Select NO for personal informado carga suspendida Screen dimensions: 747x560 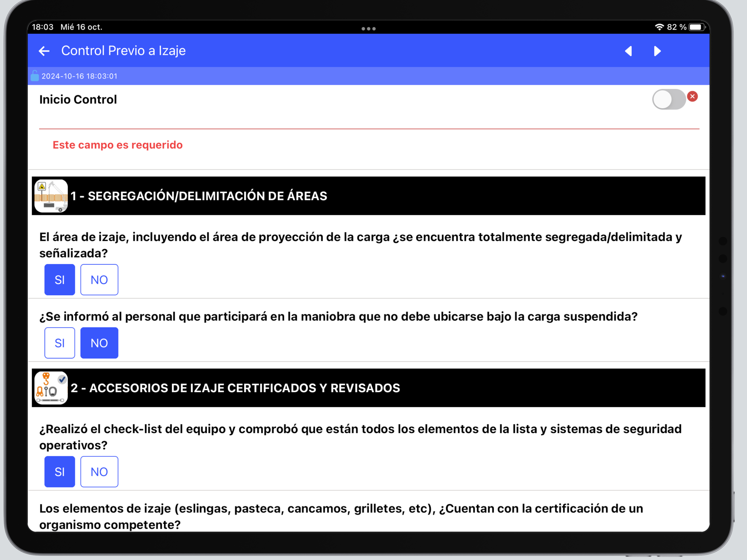99,343
